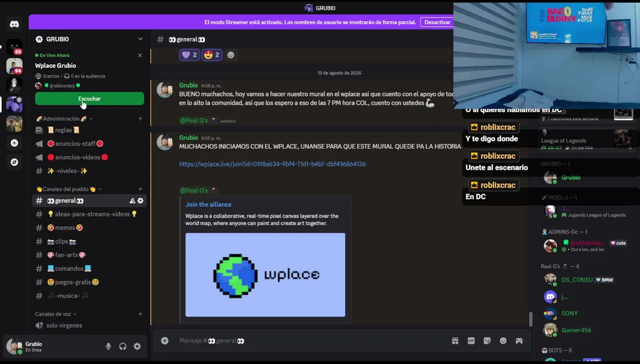Click the general channel header title

tap(187, 39)
